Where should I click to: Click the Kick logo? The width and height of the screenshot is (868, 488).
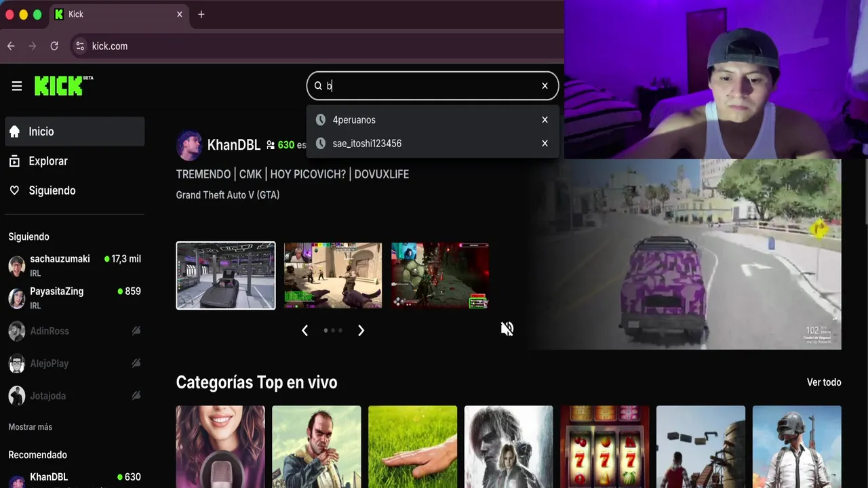[x=63, y=85]
